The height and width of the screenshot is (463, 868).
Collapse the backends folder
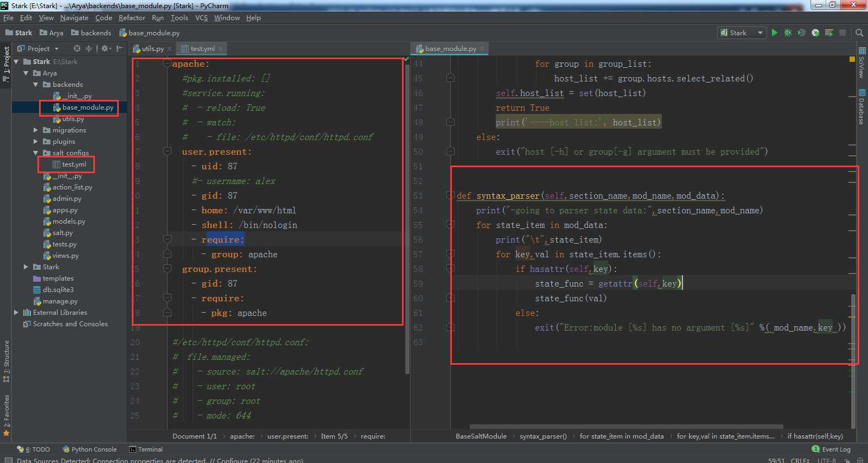point(36,84)
